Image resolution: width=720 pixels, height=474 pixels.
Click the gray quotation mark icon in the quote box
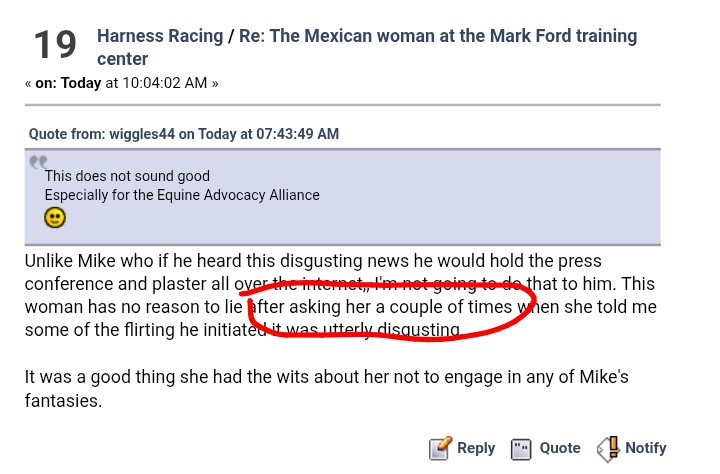click(38, 162)
